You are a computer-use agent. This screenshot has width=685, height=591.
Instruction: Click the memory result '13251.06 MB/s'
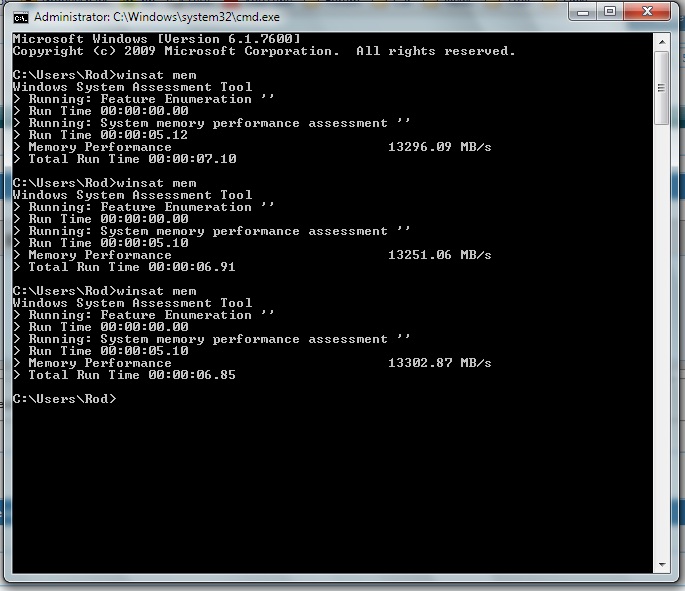click(439, 255)
